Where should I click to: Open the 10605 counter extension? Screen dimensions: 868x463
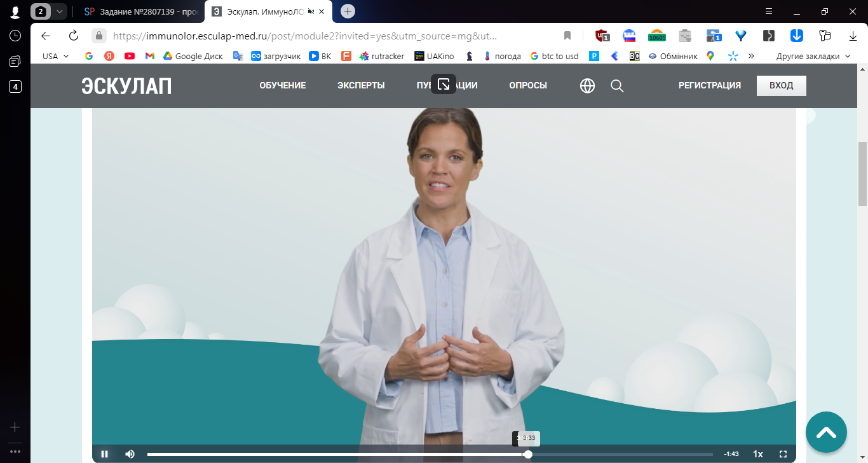pyautogui.click(x=657, y=36)
